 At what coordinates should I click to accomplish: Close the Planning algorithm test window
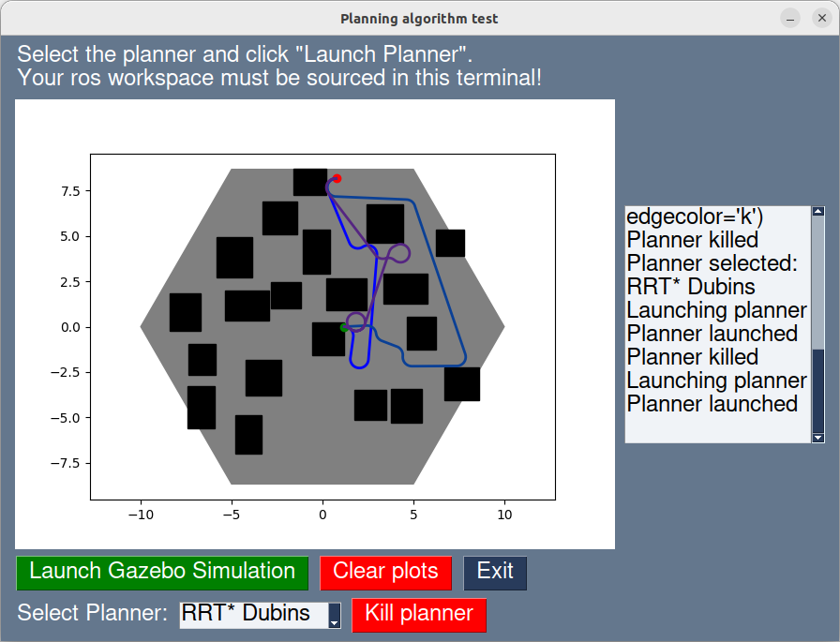tap(822, 18)
